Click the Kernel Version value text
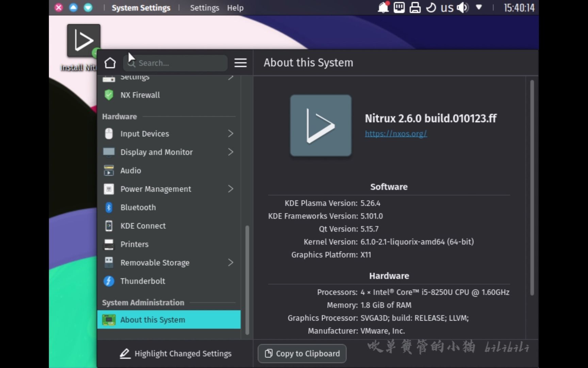Viewport: 588px width, 368px height. 417,242
